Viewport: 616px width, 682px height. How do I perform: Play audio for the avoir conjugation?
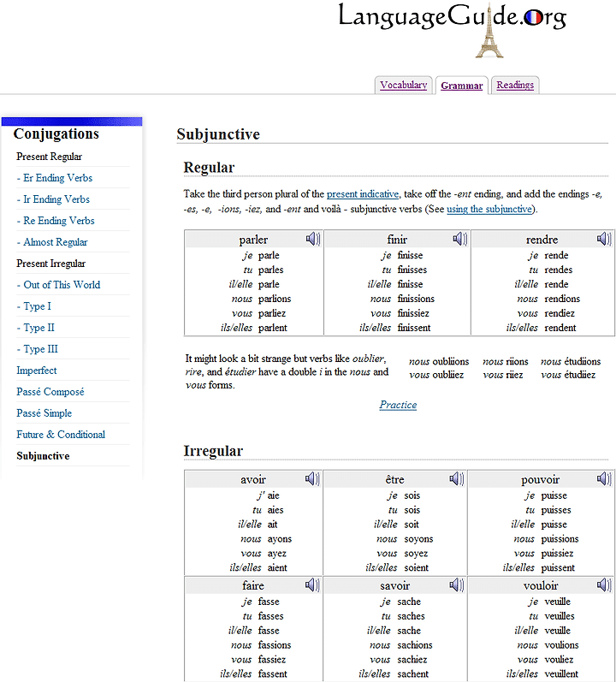[312, 479]
